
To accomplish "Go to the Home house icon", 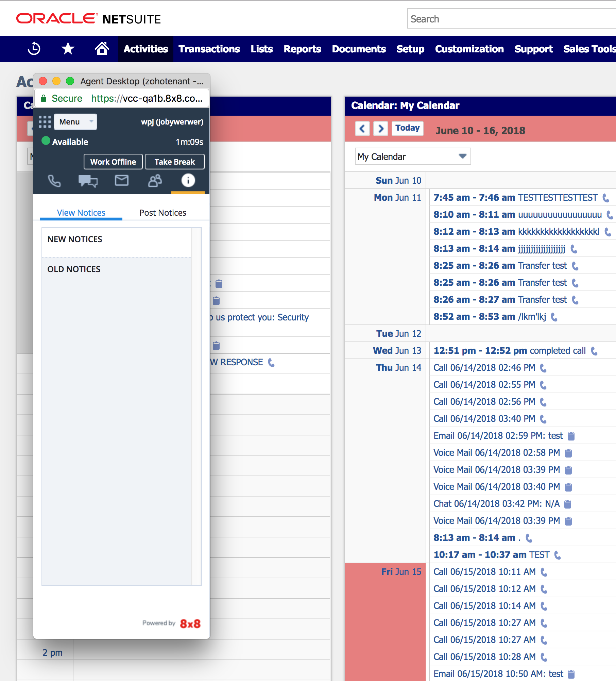I will click(102, 48).
